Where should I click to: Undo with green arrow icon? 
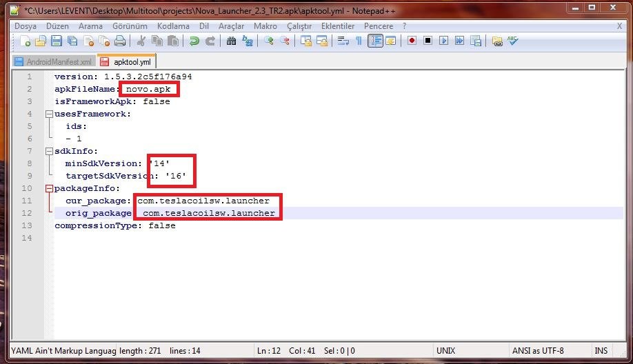point(194,41)
